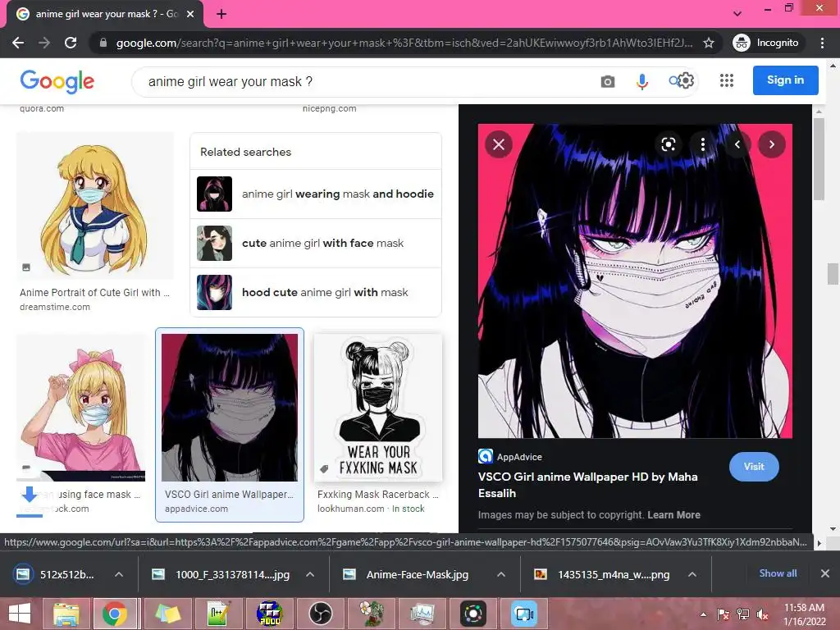Viewport: 840px width, 630px height.
Task: Click the browser back arrow
Action: (x=18, y=43)
